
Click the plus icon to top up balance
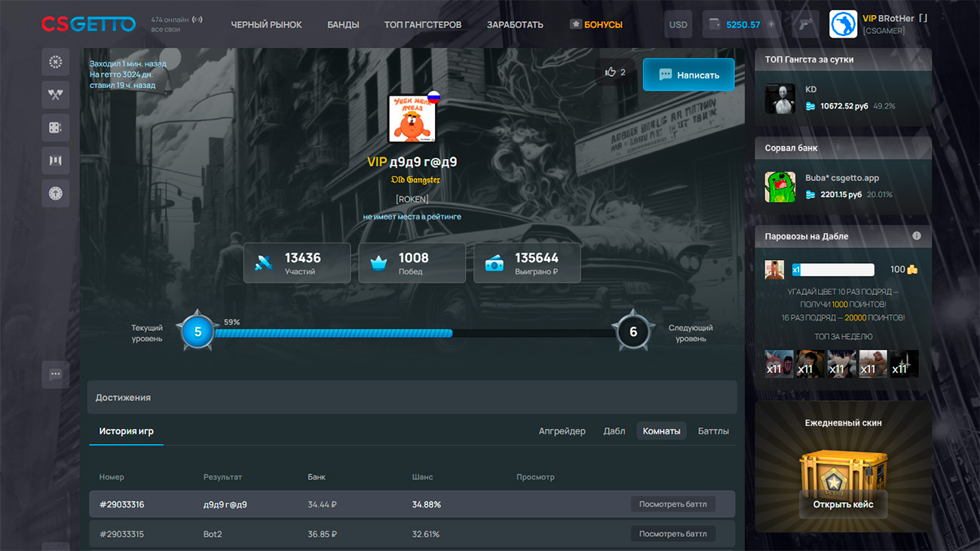coord(771,24)
